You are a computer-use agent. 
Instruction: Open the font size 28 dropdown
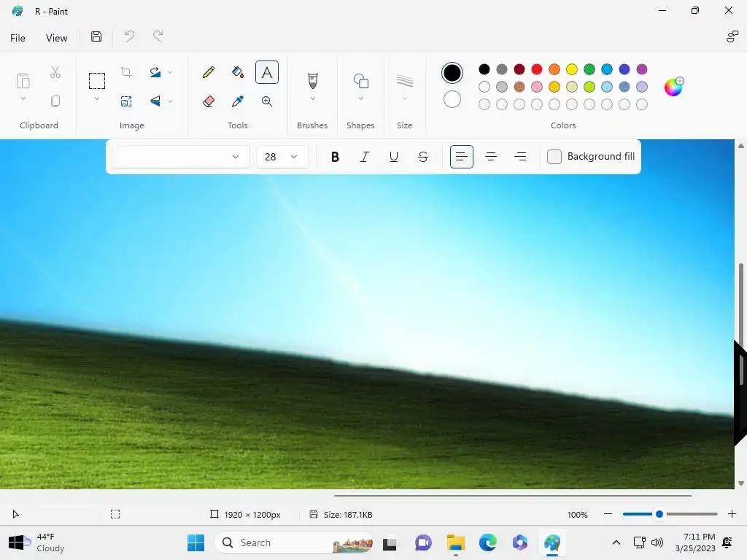(x=282, y=157)
